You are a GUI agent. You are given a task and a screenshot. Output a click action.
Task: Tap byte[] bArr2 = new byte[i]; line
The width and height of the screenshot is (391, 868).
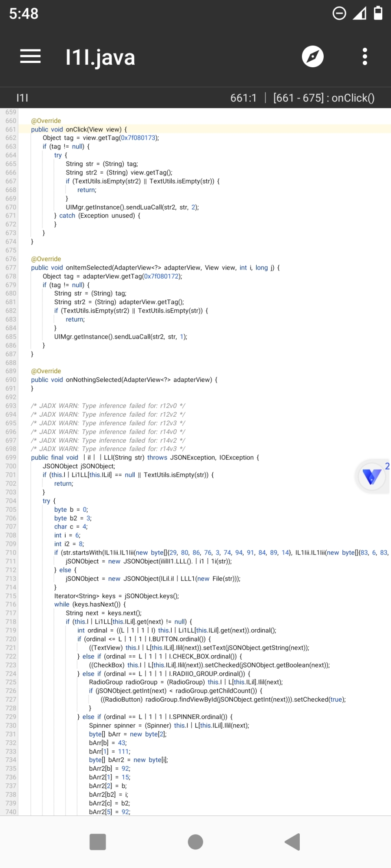click(x=129, y=759)
